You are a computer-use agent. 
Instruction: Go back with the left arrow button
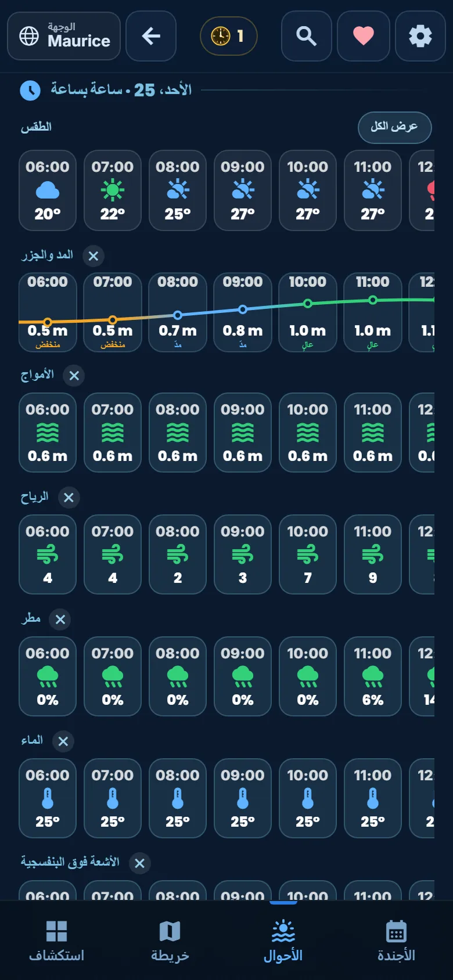click(x=151, y=36)
